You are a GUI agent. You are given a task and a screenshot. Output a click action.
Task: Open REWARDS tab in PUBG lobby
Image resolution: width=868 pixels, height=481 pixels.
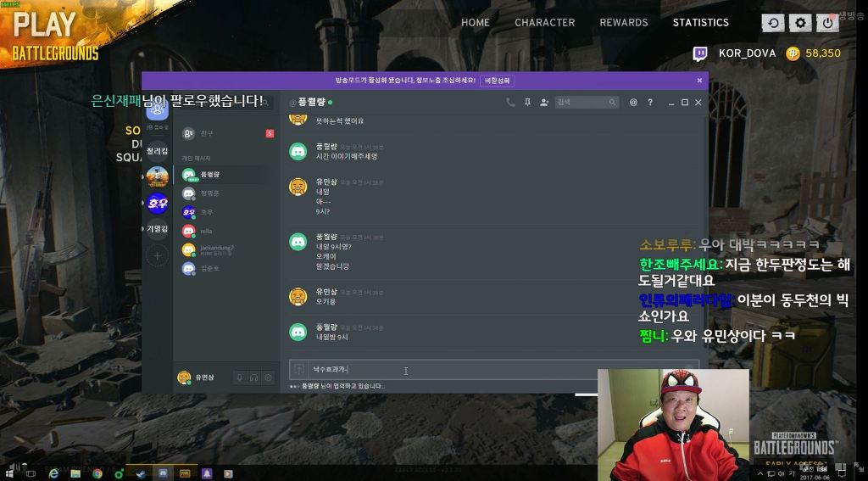(x=624, y=23)
